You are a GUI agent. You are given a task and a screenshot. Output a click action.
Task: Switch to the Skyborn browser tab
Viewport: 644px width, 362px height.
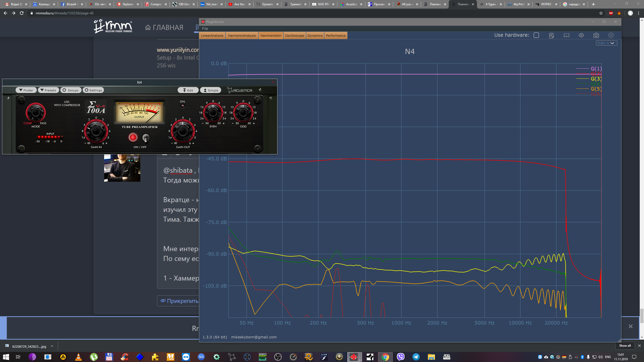(x=128, y=4)
